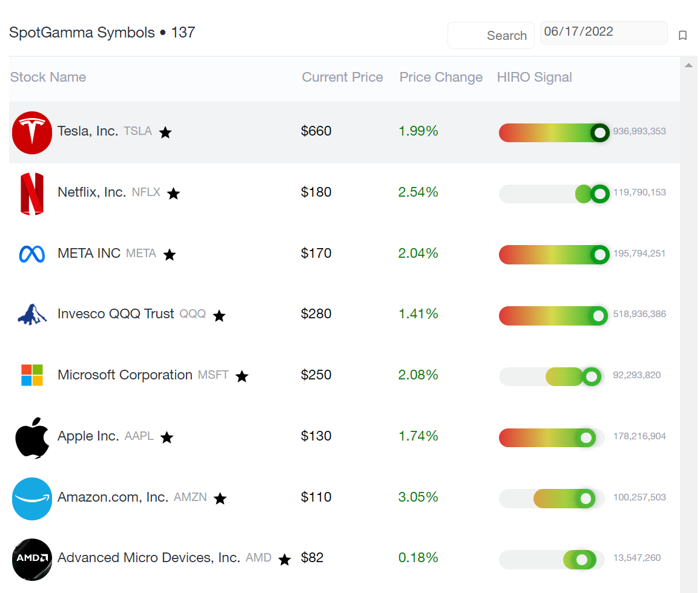Screen dimensions: 700x593
Task: Click the Apple HIRO signal bar
Action: [552, 437]
